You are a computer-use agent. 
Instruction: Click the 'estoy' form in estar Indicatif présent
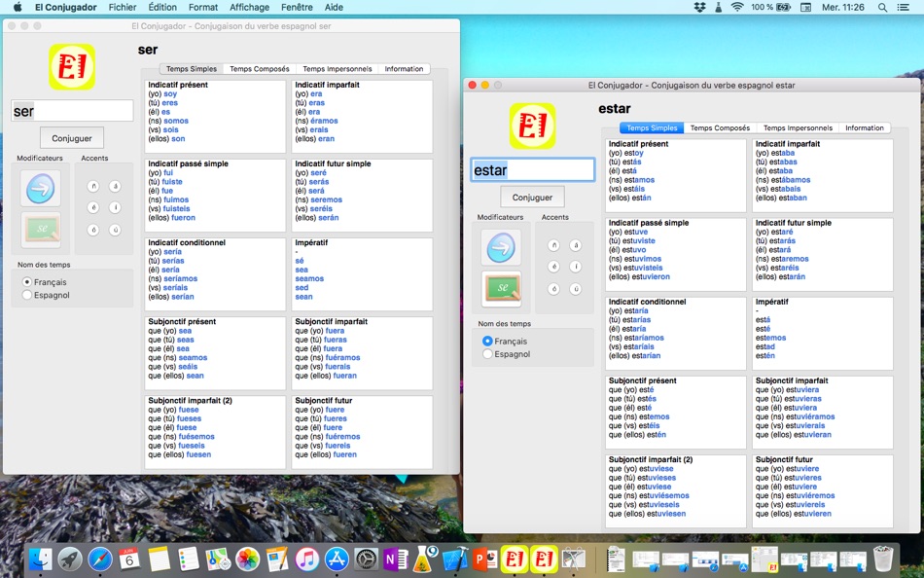click(x=634, y=153)
